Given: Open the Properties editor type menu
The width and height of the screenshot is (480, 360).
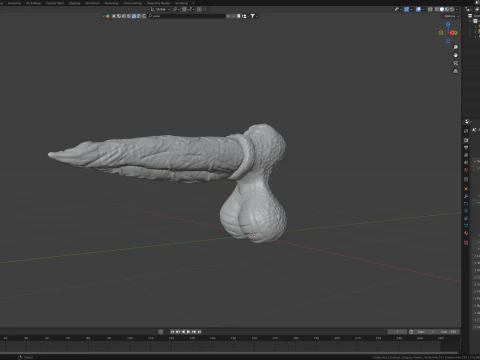Looking at the screenshot, I should pos(468,122).
